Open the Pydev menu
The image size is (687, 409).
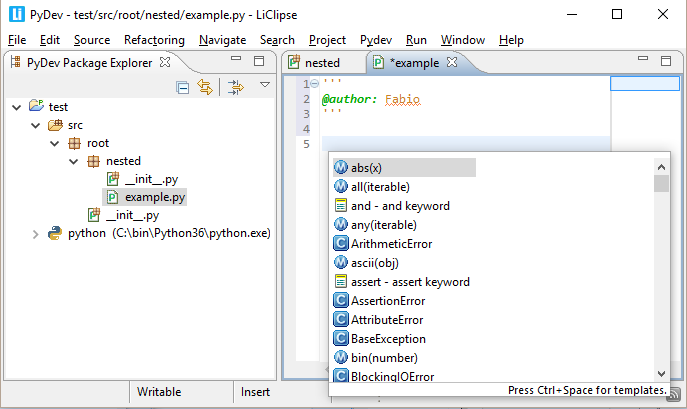pyautogui.click(x=376, y=40)
